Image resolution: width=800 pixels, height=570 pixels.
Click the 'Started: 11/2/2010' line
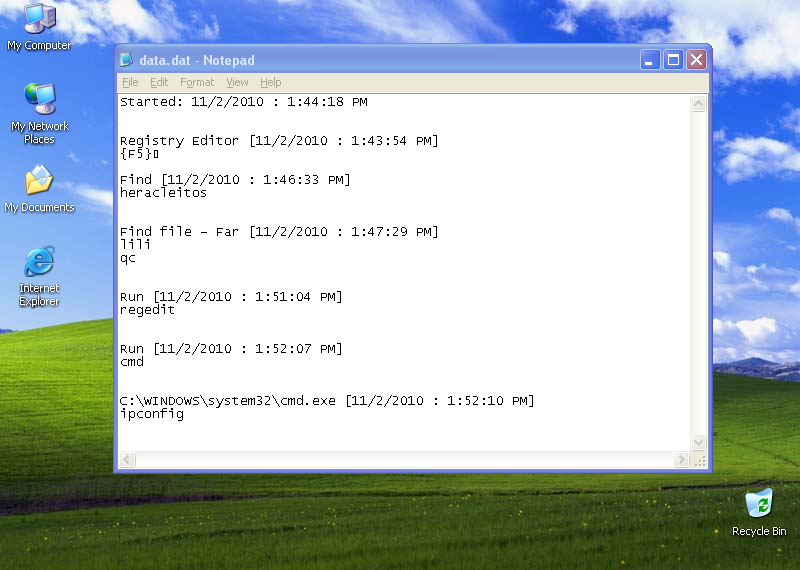click(243, 102)
